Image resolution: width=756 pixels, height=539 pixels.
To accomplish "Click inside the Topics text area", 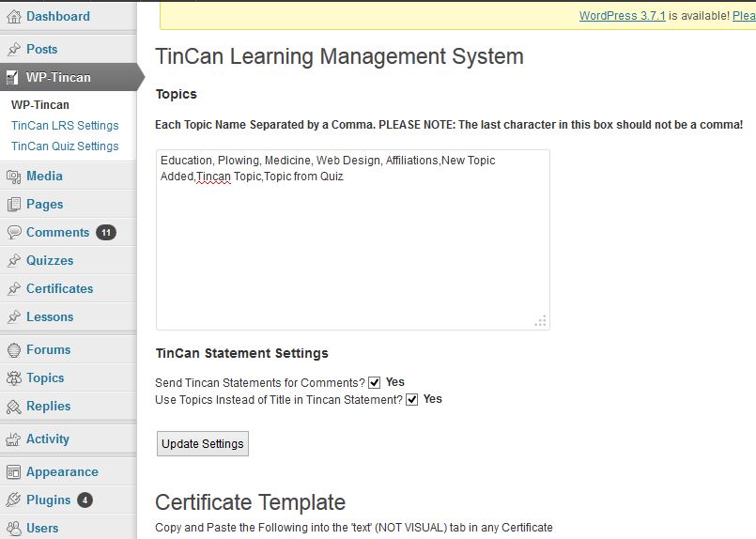I will [353, 239].
